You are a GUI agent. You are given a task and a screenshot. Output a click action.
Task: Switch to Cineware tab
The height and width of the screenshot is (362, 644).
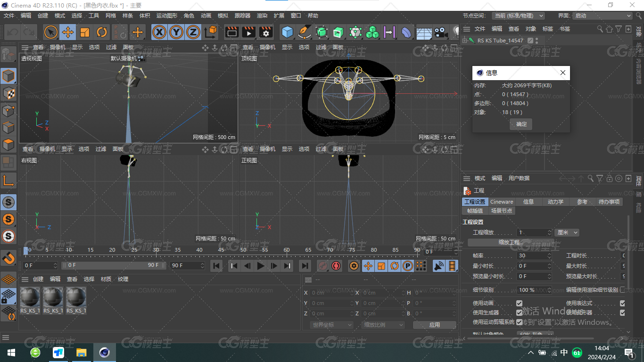coord(502,202)
